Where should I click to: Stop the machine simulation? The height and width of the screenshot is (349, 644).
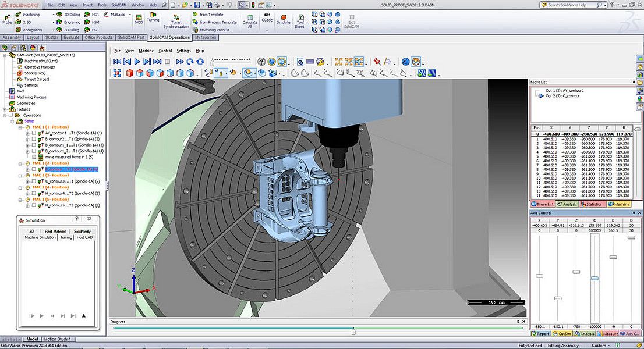click(x=167, y=62)
